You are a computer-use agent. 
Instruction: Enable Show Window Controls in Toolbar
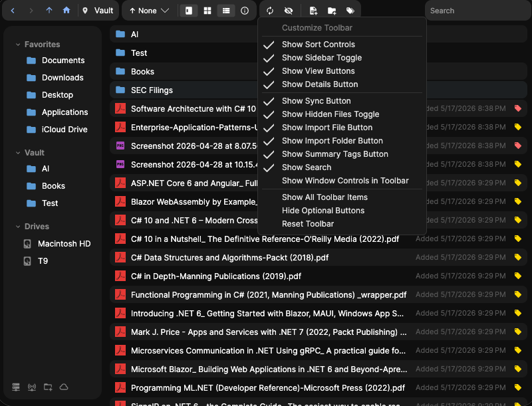point(342,181)
